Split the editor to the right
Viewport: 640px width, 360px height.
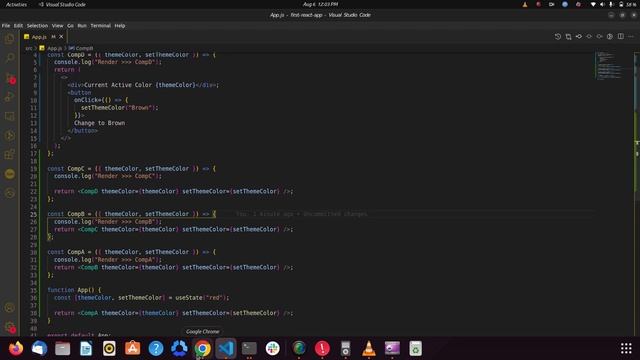620,36
